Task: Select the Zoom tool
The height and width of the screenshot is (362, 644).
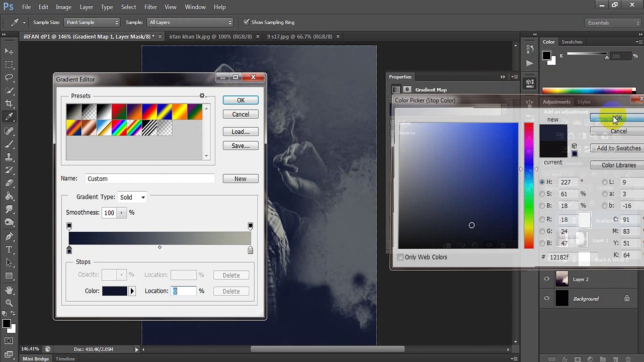Action: point(9,303)
